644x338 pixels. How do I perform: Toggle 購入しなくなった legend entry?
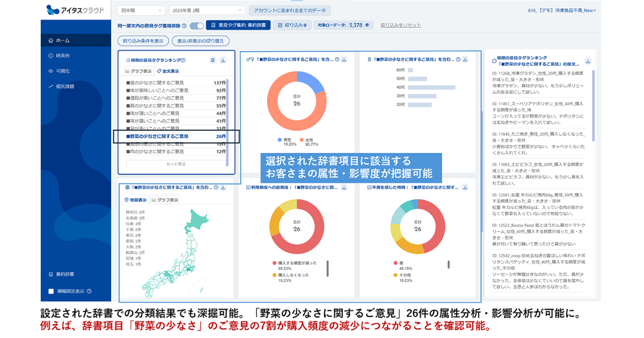coord(290,277)
